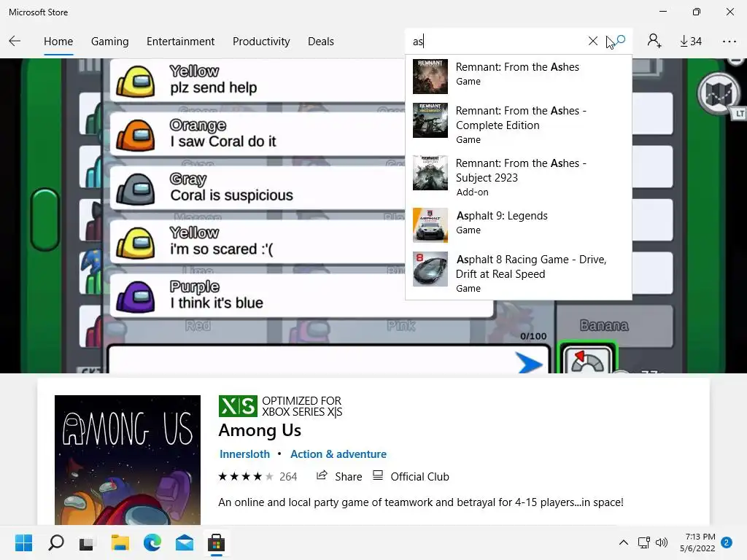The height and width of the screenshot is (560, 747).
Task: Click the Share button
Action: point(339,476)
